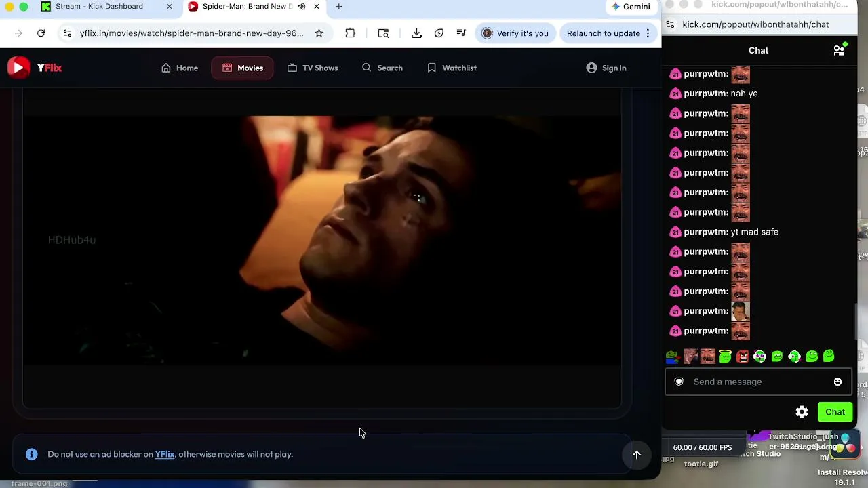Open Chrome's three-dot menu
868x488 pixels.
pos(648,33)
